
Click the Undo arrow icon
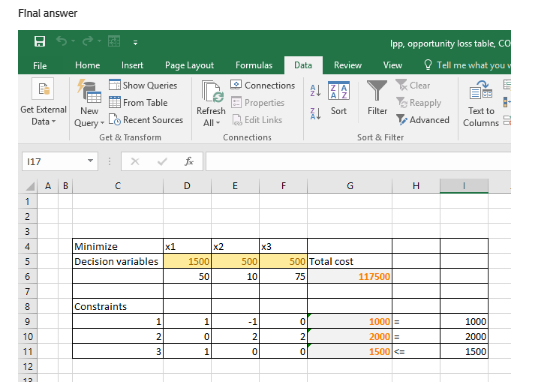(x=62, y=41)
